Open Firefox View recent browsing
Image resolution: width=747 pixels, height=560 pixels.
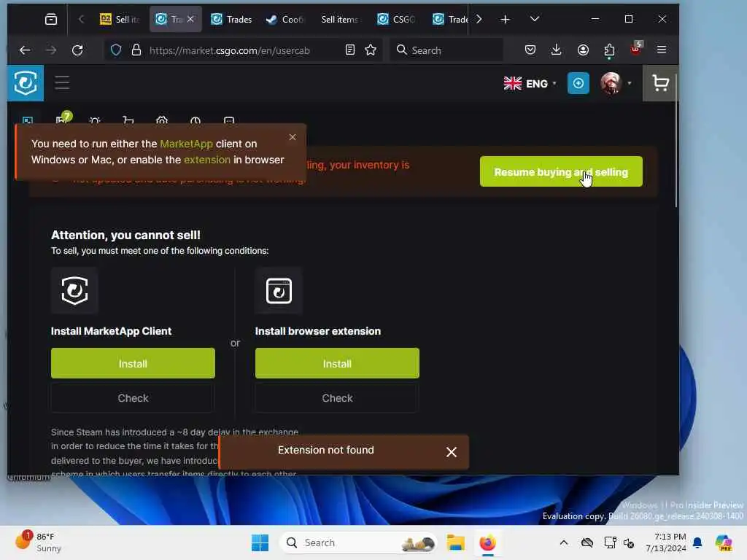(51, 19)
